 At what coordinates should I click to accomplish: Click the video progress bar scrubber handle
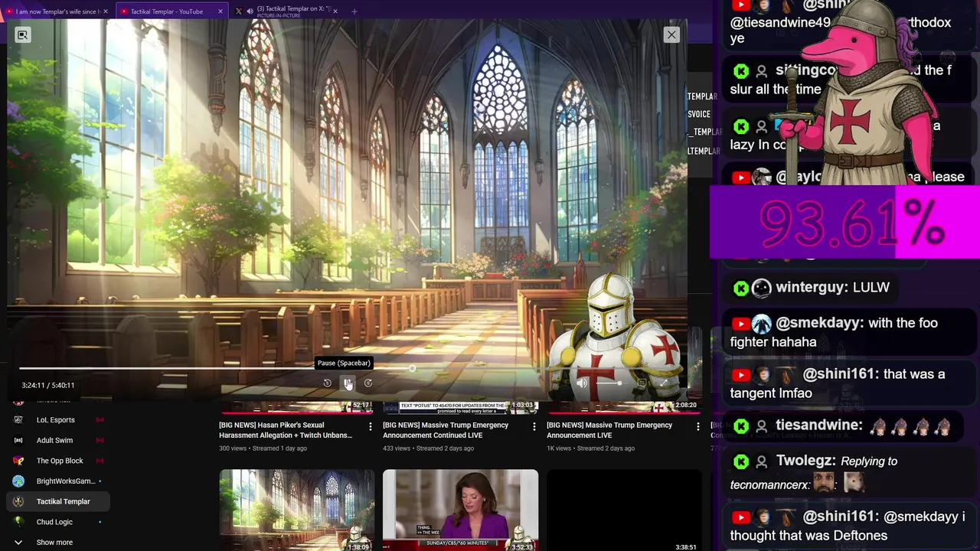click(412, 369)
